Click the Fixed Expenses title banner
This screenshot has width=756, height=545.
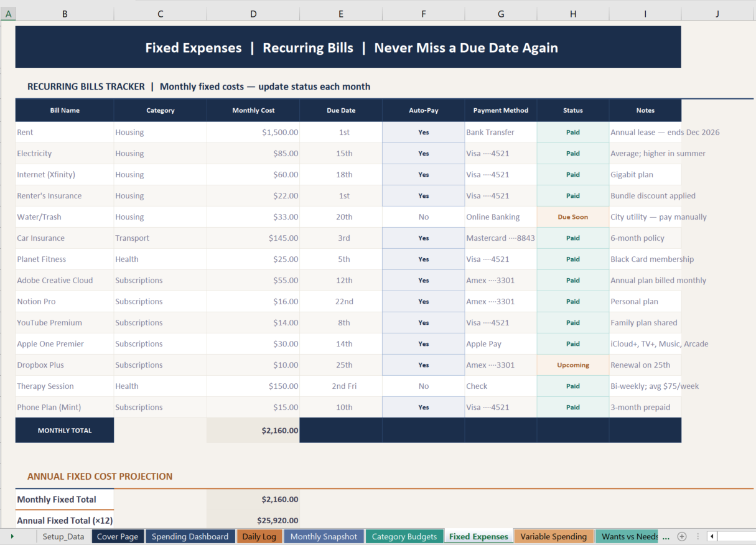pyautogui.click(x=348, y=47)
